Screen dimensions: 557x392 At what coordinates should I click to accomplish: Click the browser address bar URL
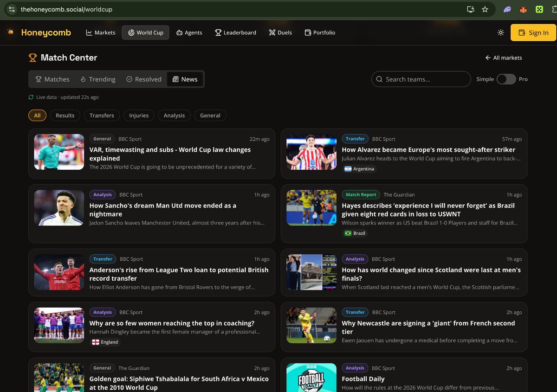coord(66,9)
